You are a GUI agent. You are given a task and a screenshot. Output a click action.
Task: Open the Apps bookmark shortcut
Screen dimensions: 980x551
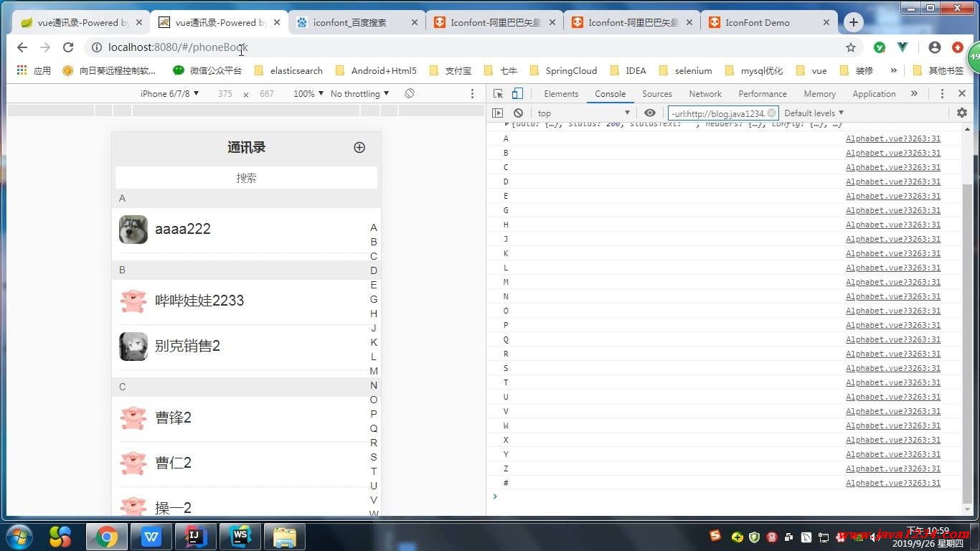(34, 70)
